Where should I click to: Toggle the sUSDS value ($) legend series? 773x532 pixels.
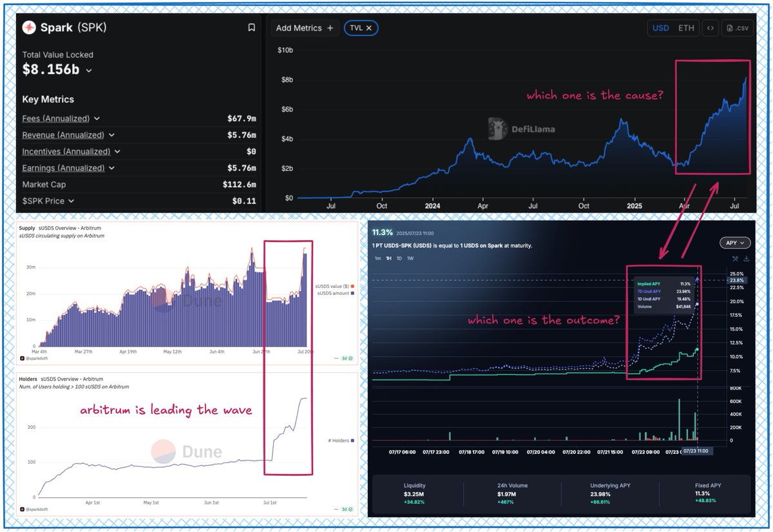click(x=335, y=286)
